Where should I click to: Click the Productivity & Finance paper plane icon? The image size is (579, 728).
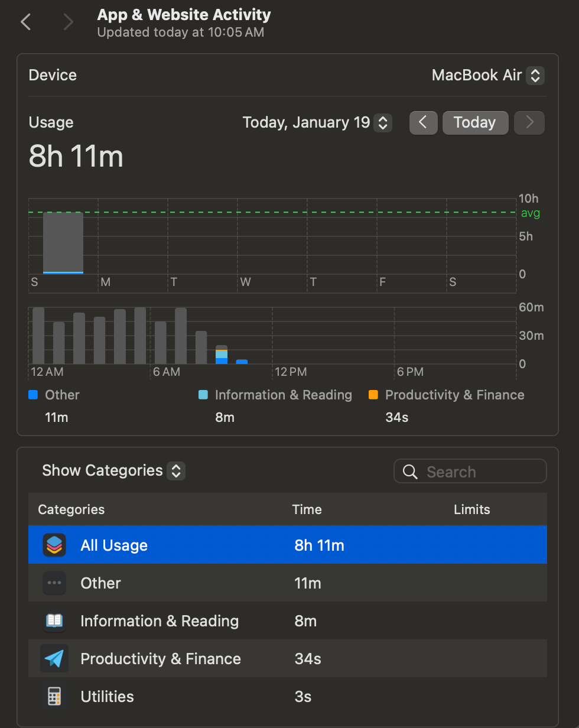pos(54,658)
